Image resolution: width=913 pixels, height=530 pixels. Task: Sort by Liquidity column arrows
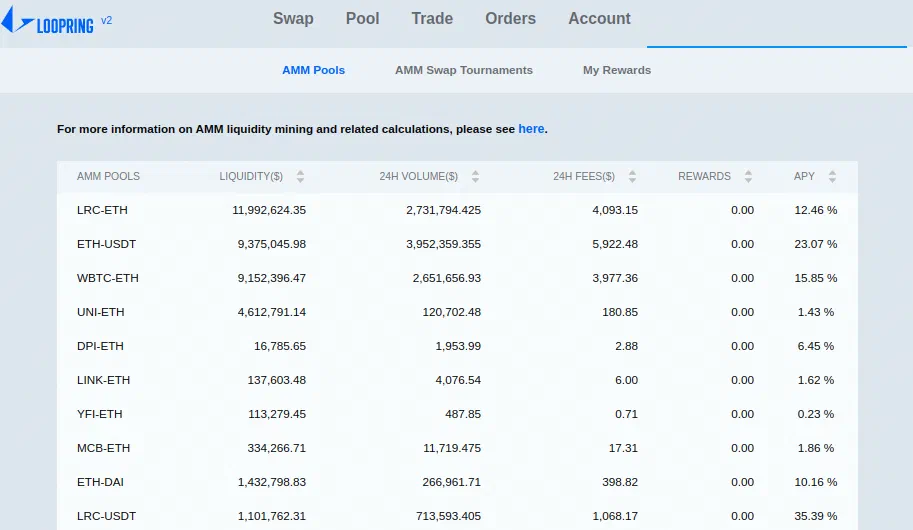300,176
